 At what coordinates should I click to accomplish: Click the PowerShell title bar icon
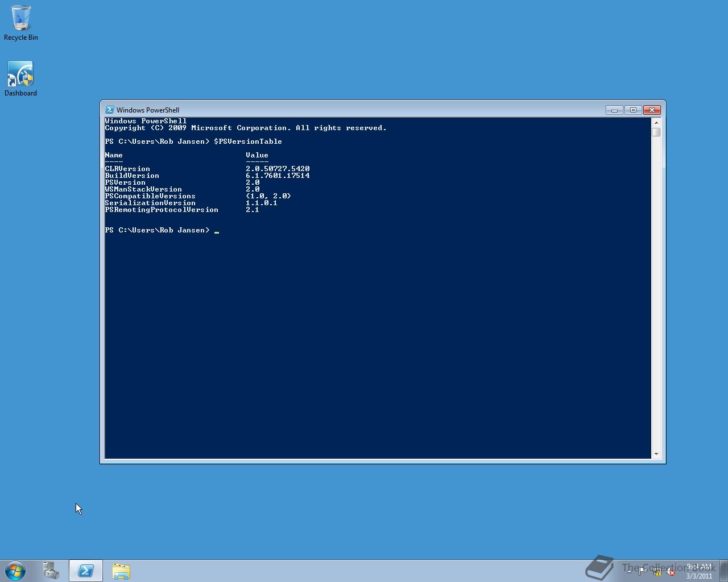110,110
